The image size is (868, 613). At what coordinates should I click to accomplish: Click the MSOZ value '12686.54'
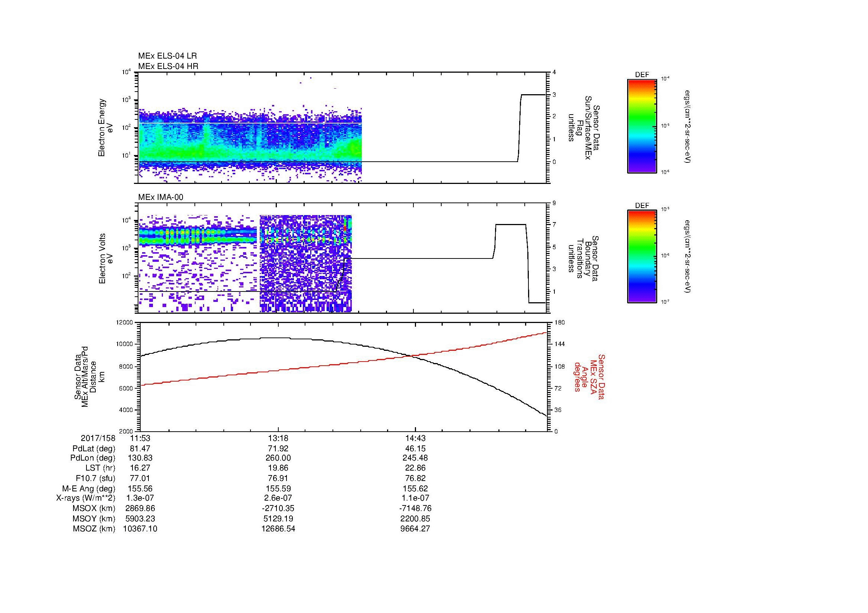coord(278,529)
